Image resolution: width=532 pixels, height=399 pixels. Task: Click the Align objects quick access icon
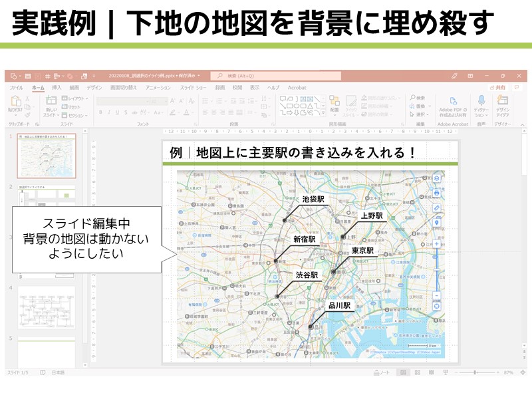point(57,76)
